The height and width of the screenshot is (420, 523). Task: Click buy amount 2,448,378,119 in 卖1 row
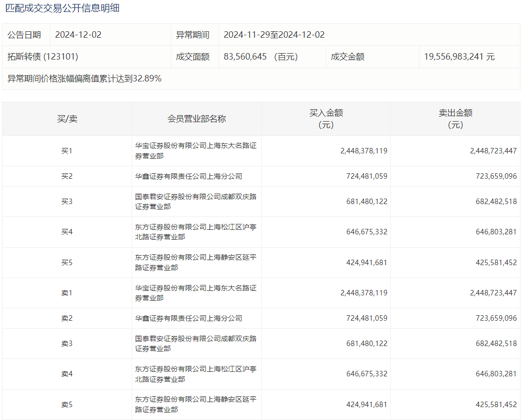[x=364, y=293]
